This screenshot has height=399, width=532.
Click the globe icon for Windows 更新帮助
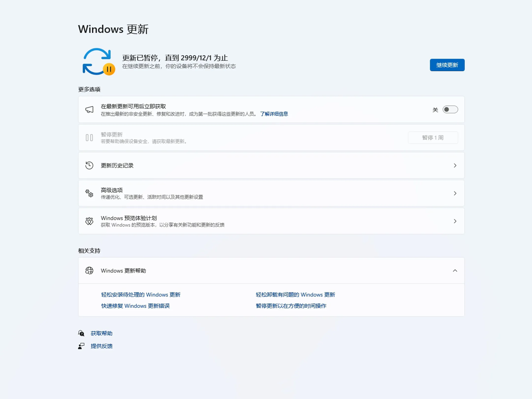[89, 270]
